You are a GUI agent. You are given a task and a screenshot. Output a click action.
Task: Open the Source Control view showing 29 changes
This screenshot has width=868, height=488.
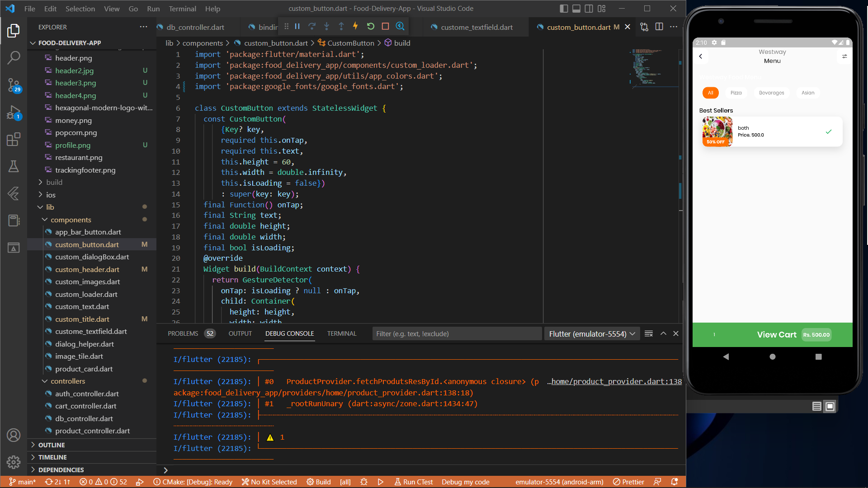[x=14, y=85]
